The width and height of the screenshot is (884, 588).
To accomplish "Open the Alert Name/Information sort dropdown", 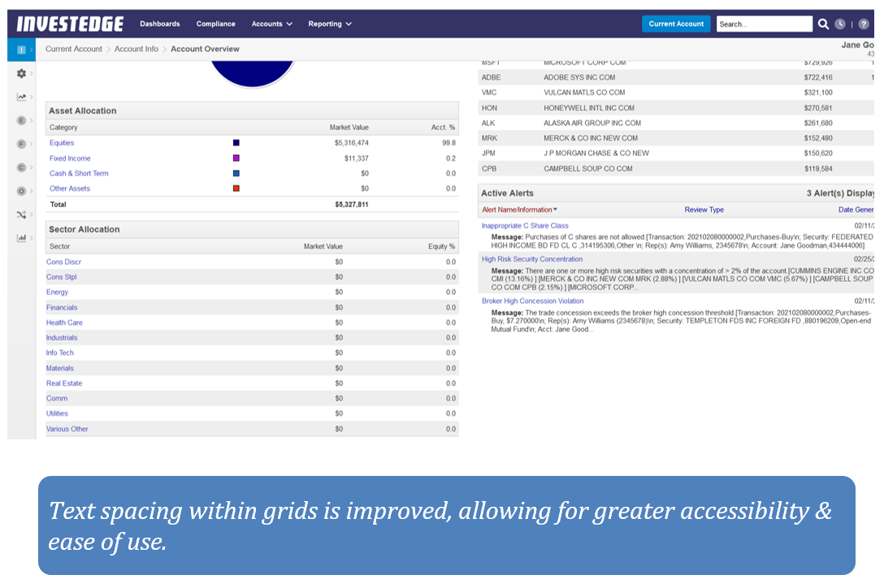I will point(519,210).
